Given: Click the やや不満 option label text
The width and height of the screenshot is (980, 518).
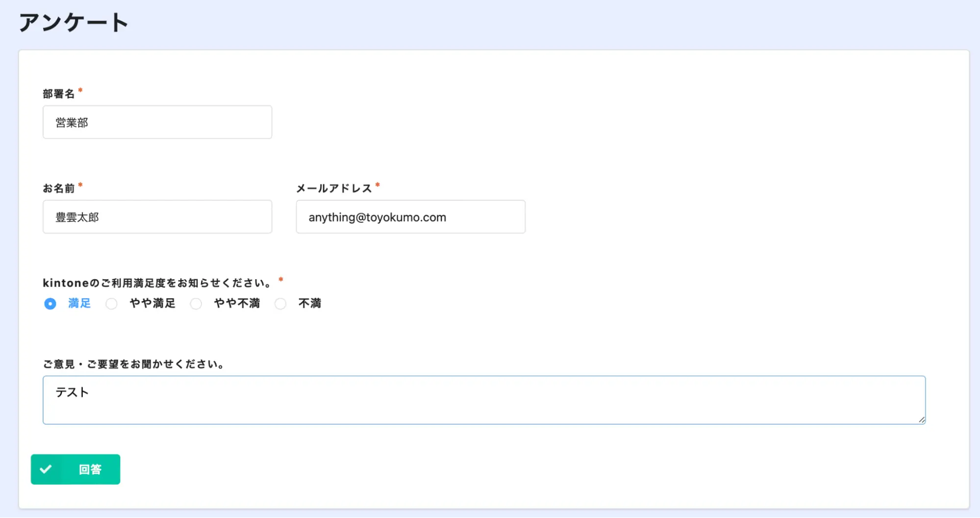Looking at the screenshot, I should [237, 303].
